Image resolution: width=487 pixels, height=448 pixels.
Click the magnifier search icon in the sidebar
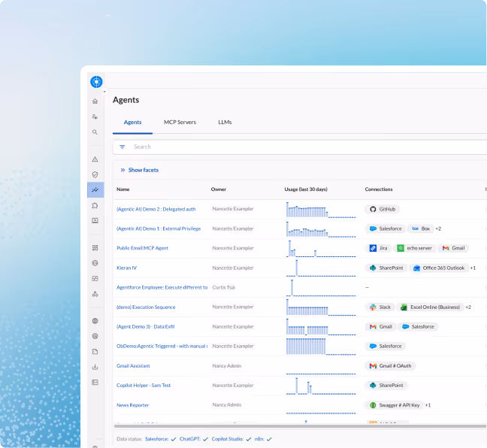pyautogui.click(x=95, y=132)
